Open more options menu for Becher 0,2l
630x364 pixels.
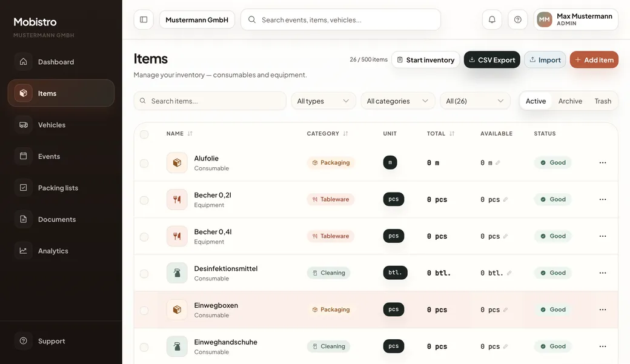pos(603,199)
